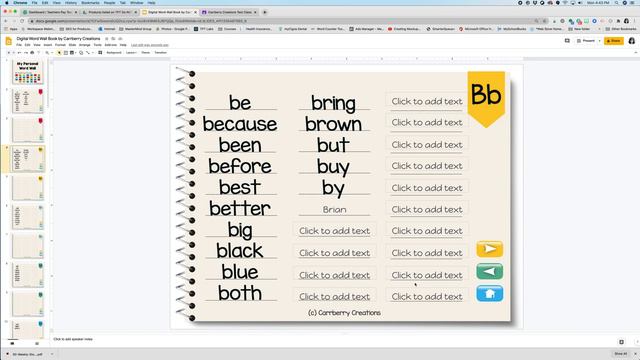The width and height of the screenshot is (640, 360).
Task: Insert image with toolbar image icon
Action: click(x=71, y=53)
